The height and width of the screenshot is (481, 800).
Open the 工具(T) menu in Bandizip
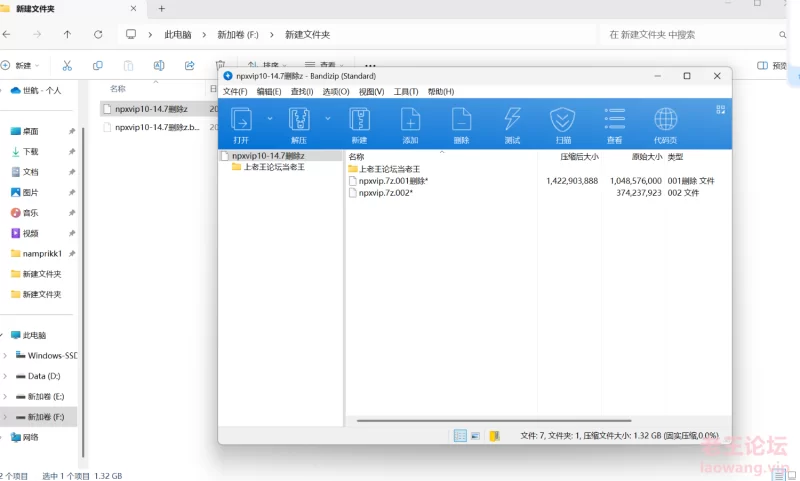coord(406,91)
